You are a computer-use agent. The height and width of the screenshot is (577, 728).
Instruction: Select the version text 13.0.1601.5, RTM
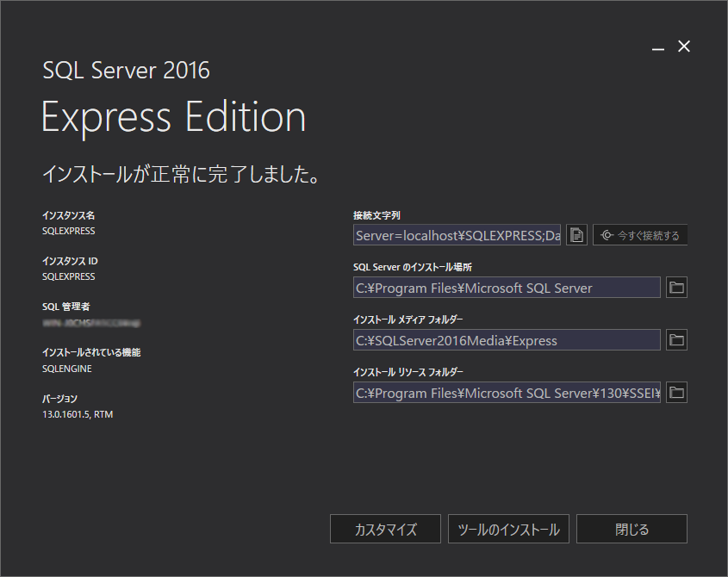[78, 414]
